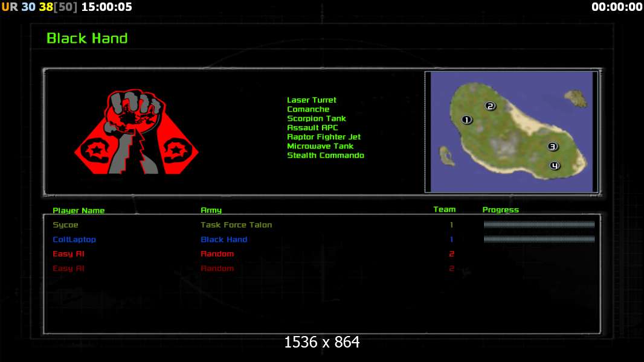Click Black Hand army entry for ColtLaptop
Screen dimensions: 644x362
(x=224, y=240)
